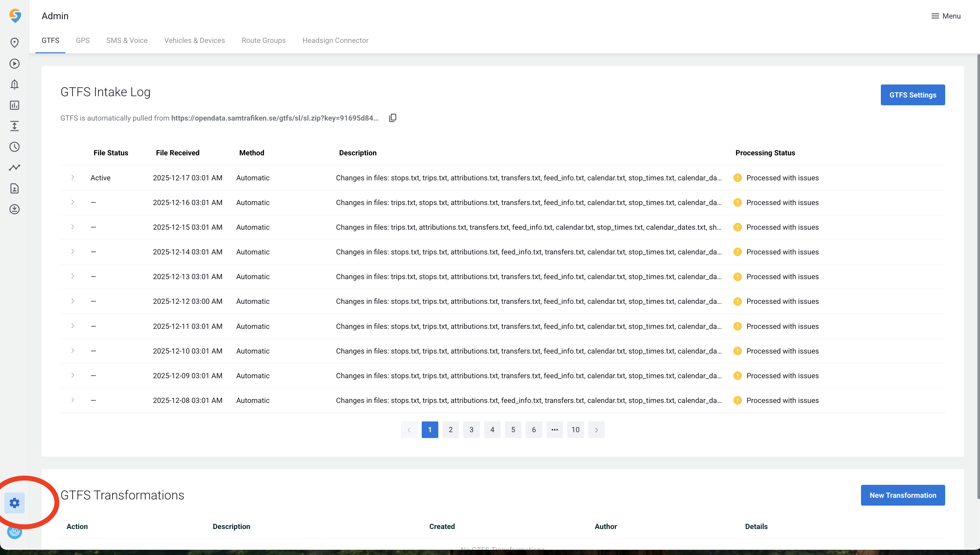Click the New Transformation button
This screenshot has width=980, height=555.
[902, 495]
